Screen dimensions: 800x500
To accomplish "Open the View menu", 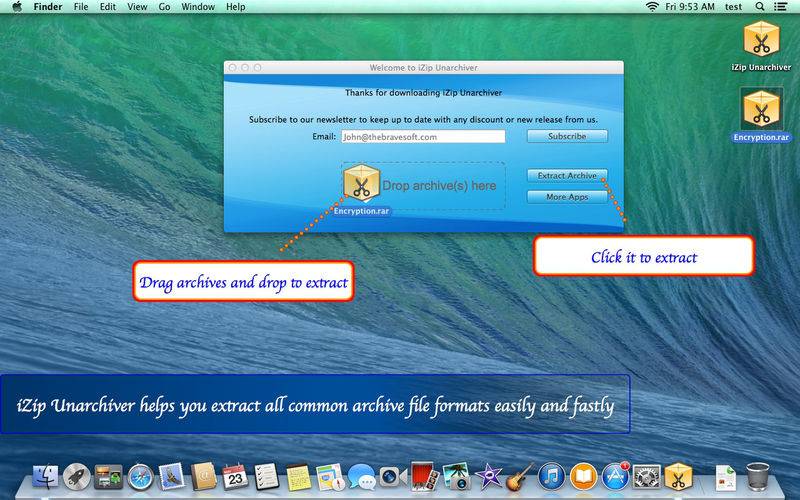I will point(137,7).
